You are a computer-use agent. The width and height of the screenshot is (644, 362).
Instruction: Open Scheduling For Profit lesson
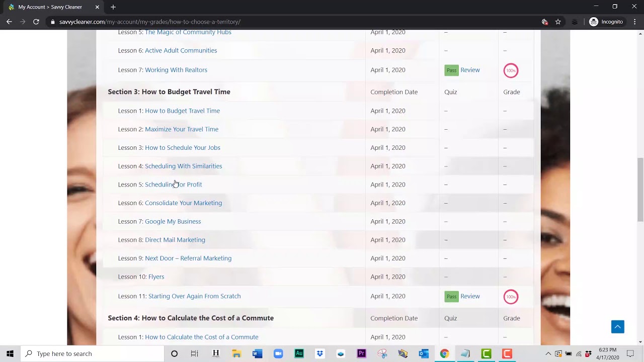click(173, 185)
